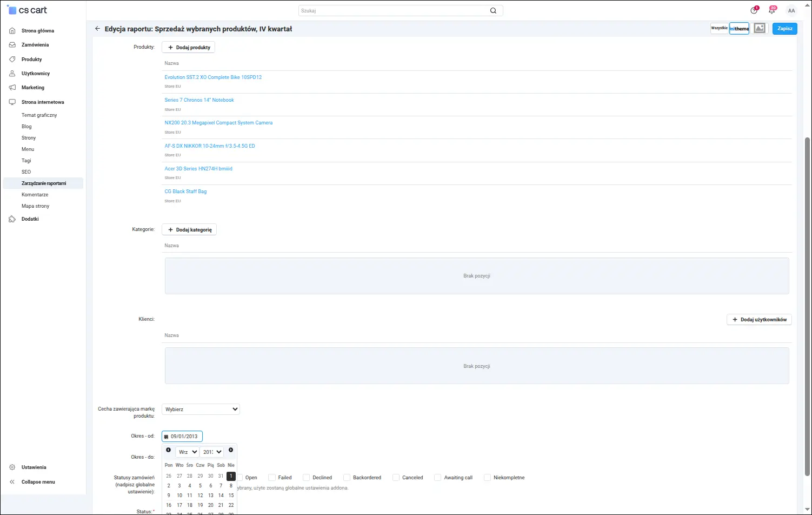Click the monitor icon for Strona internetowa
Screen dimensions: 812x515
point(12,102)
